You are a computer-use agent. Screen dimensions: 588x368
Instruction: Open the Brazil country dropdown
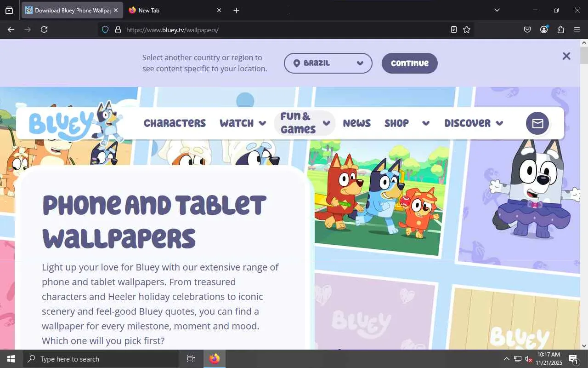(x=328, y=63)
